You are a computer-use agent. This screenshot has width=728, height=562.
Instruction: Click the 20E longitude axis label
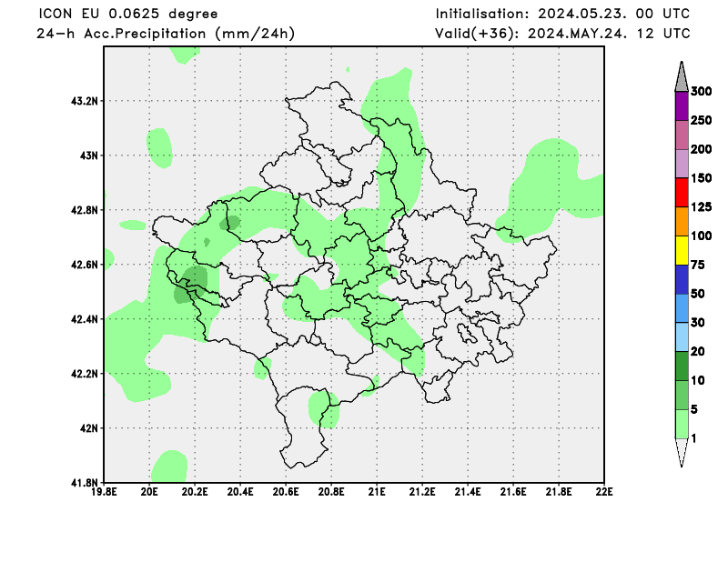pyautogui.click(x=149, y=491)
